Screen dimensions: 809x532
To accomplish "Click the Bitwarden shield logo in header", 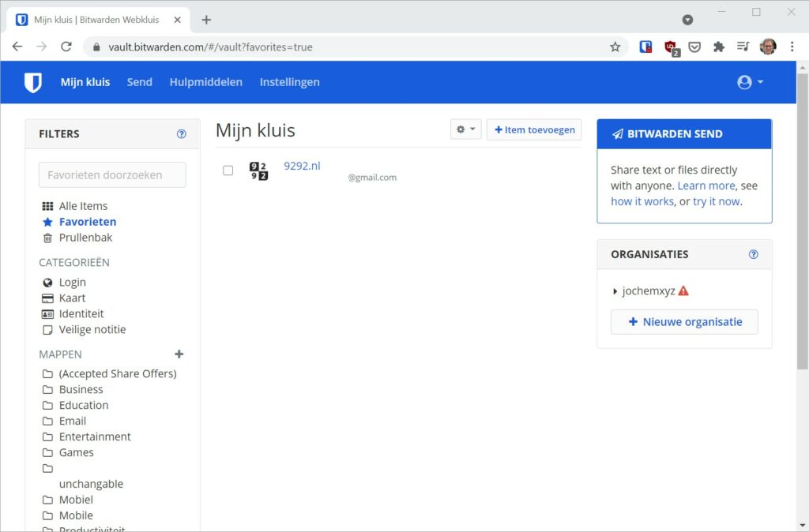I will (x=33, y=82).
